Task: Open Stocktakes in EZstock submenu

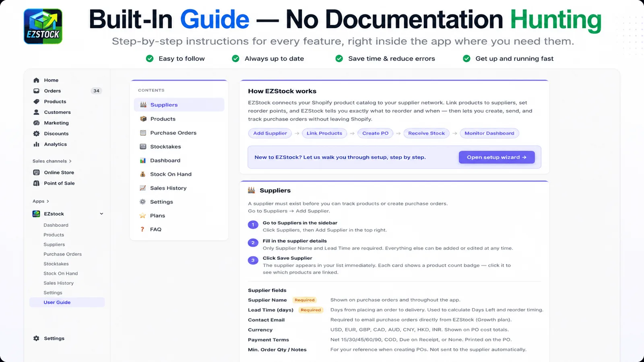Action: pyautogui.click(x=56, y=264)
